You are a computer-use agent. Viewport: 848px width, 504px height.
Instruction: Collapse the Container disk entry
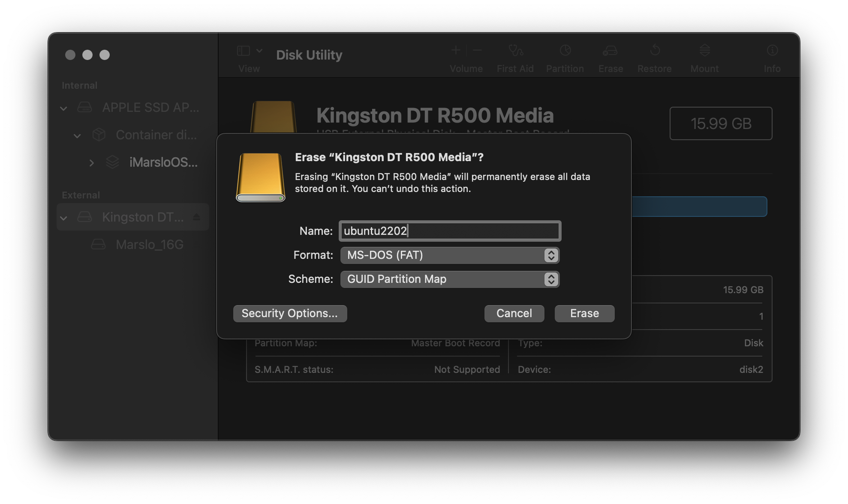pyautogui.click(x=77, y=136)
